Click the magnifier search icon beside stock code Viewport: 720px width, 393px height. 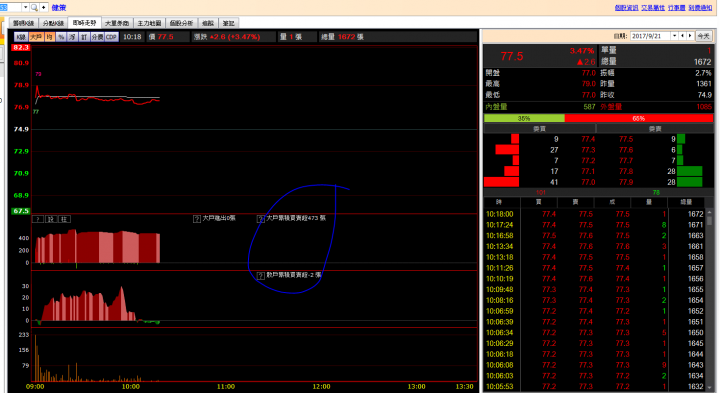click(x=34, y=7)
